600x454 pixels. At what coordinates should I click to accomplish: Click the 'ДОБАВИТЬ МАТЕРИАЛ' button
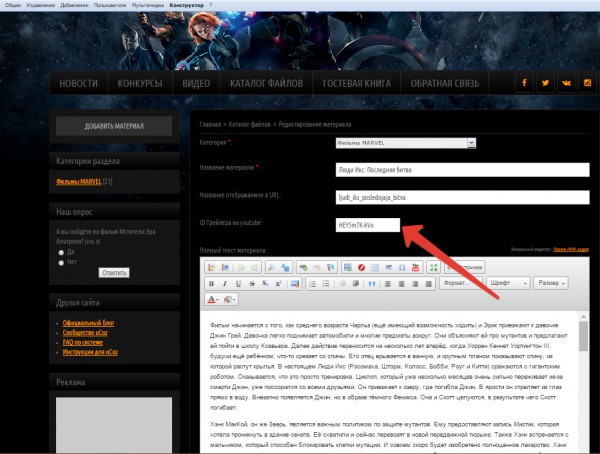pyautogui.click(x=114, y=126)
